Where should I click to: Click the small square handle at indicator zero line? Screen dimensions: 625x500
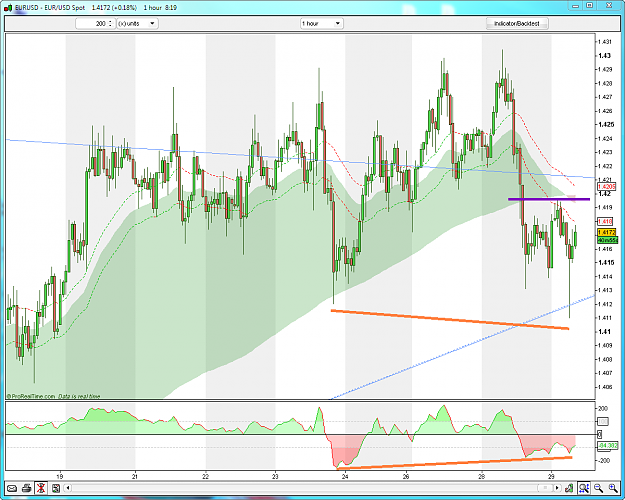599,434
